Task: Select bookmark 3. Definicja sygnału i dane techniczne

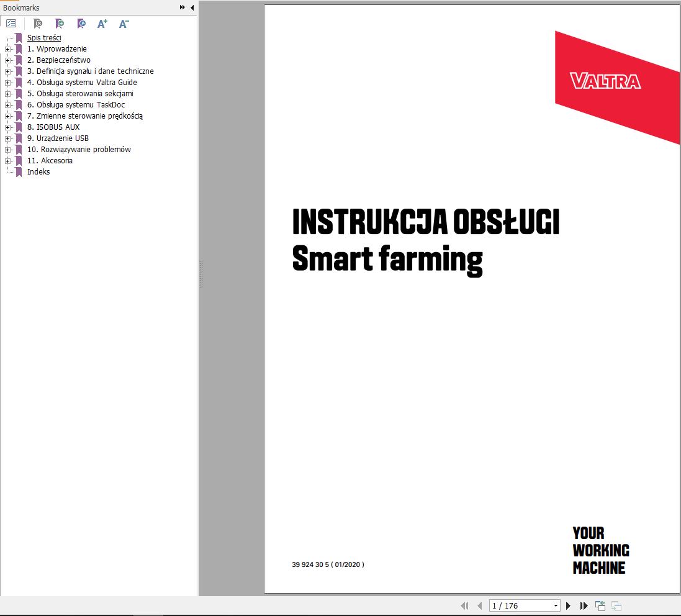Action: tap(91, 71)
